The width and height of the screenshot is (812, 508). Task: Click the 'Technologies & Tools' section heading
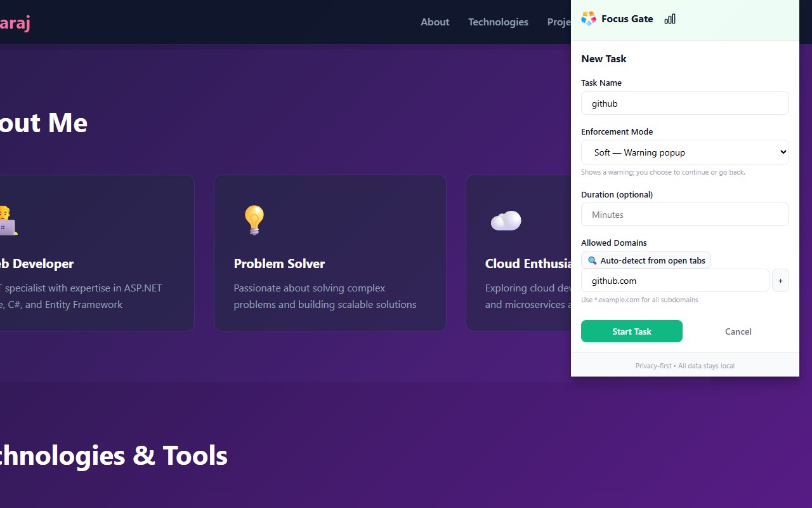[x=114, y=455]
